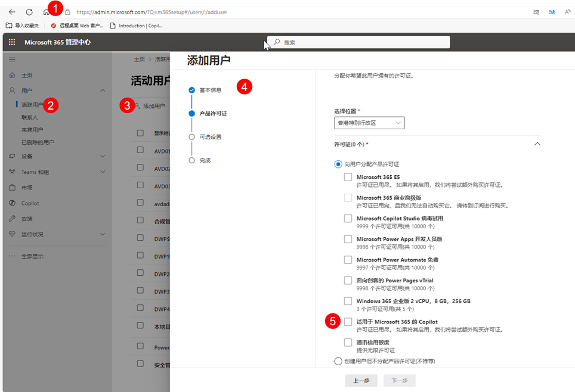Expand the 设备 navigation group chevron
Screen dimensions: 575x392
click(x=103, y=156)
